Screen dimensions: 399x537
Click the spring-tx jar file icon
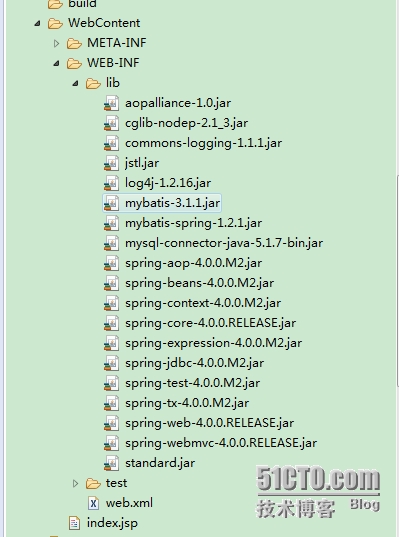pyautogui.click(x=111, y=403)
